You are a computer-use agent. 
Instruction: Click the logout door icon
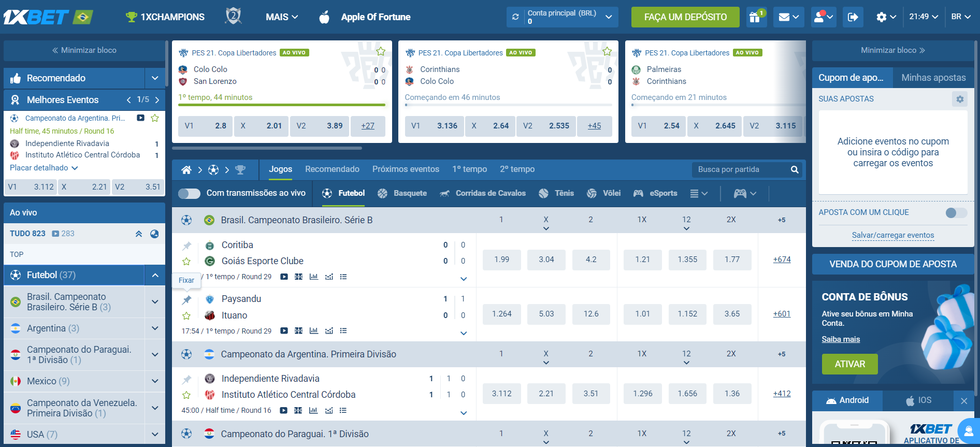853,17
